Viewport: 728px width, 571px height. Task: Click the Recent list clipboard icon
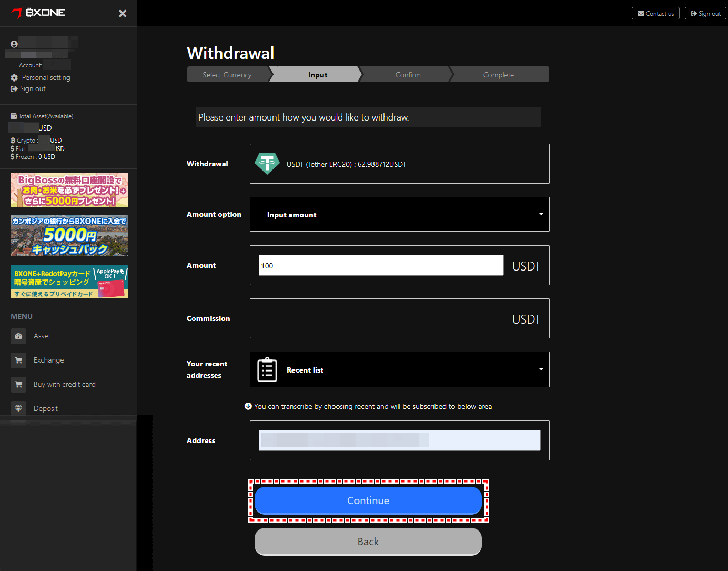[x=267, y=369]
